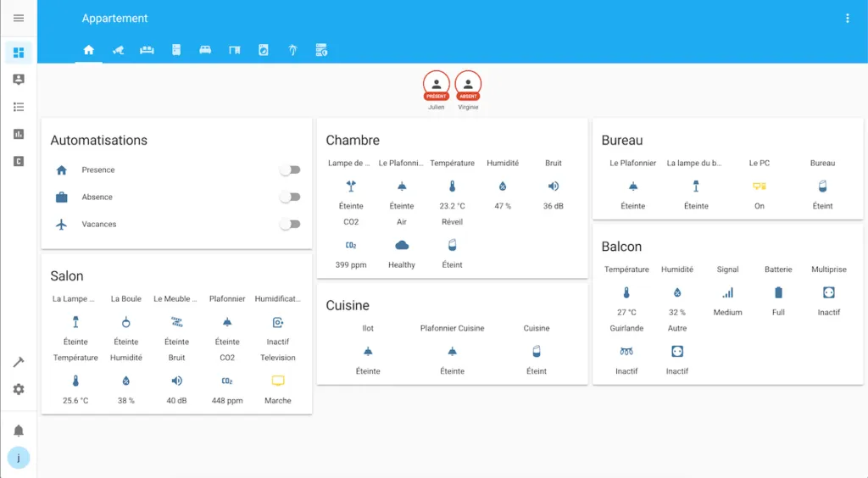
Task: Click the Guirlande string-lights icon in Balcon
Action: click(x=626, y=351)
